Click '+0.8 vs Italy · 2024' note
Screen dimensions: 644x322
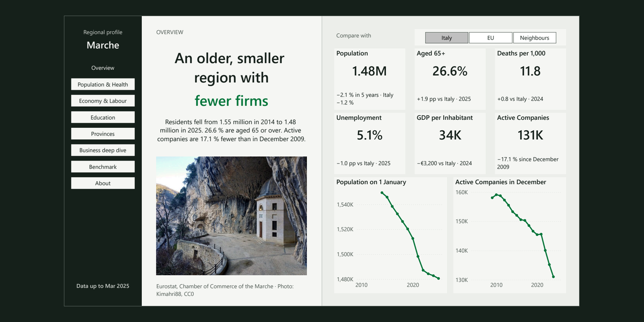pos(520,99)
